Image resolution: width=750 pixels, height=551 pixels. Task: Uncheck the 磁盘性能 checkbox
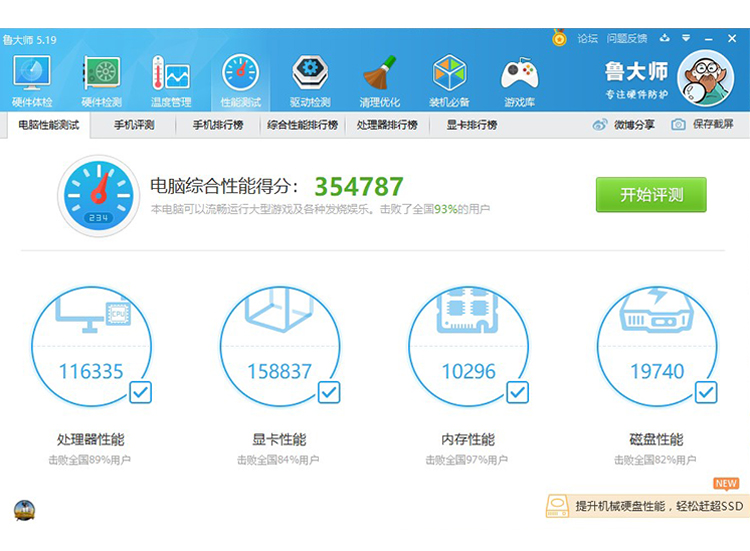[x=706, y=392]
